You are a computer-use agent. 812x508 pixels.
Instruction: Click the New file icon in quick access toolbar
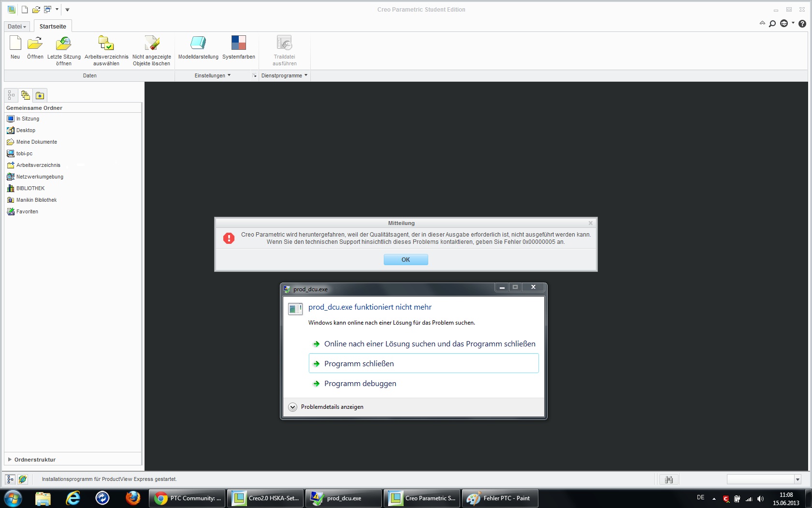[25, 9]
